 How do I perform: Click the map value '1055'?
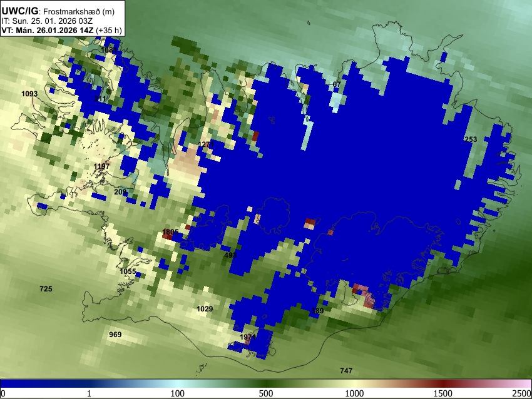[128, 271]
